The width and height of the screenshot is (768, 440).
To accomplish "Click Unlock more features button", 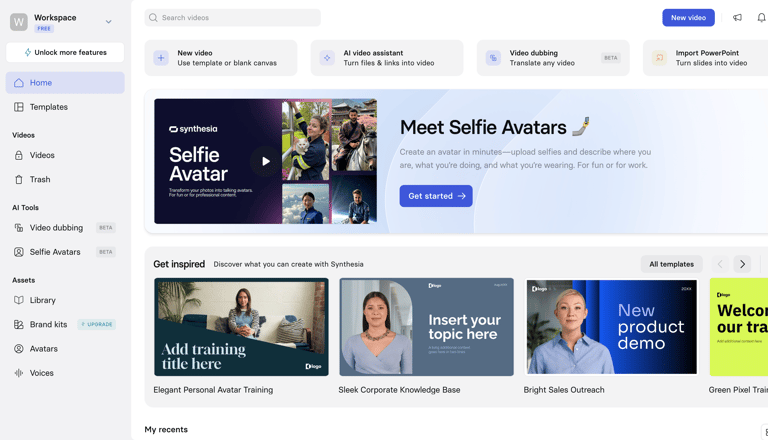I will tap(65, 52).
